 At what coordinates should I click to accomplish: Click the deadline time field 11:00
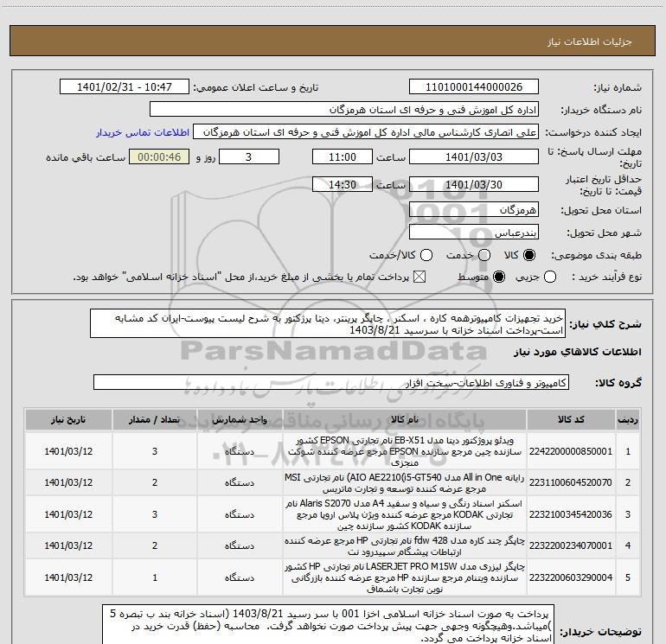click(343, 157)
